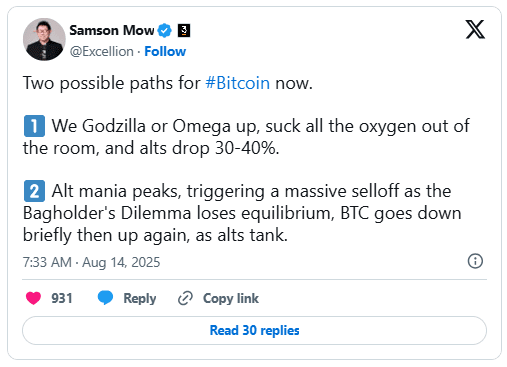
Task: Click the Samson Mow display name
Action: coord(112,30)
